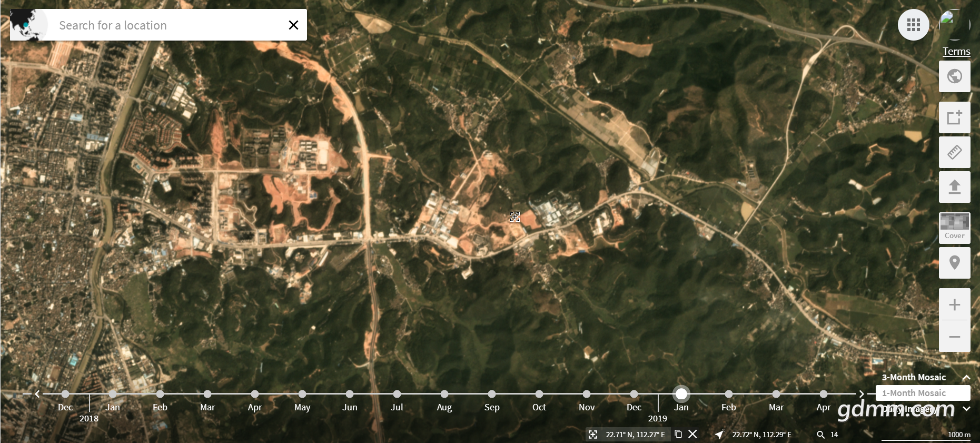Dismiss the target coordinate marker

693,434
